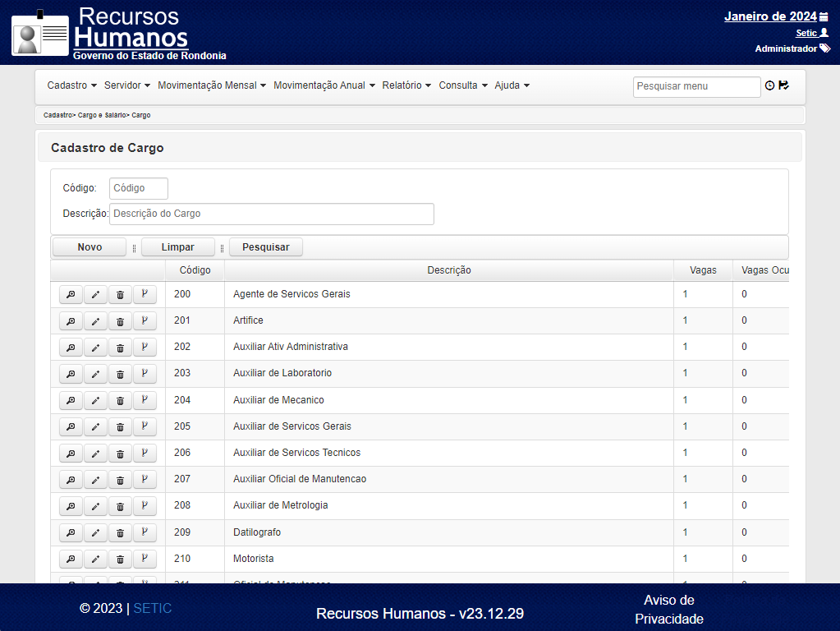Image resolution: width=840 pixels, height=631 pixels.
Task: View Auxiliar de Servicos Tecnicos details
Action: [71, 453]
